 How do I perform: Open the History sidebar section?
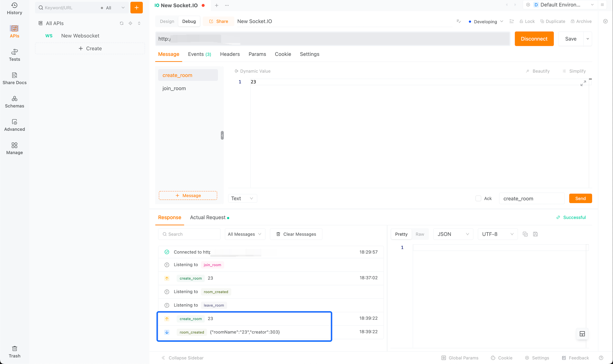coord(14,9)
